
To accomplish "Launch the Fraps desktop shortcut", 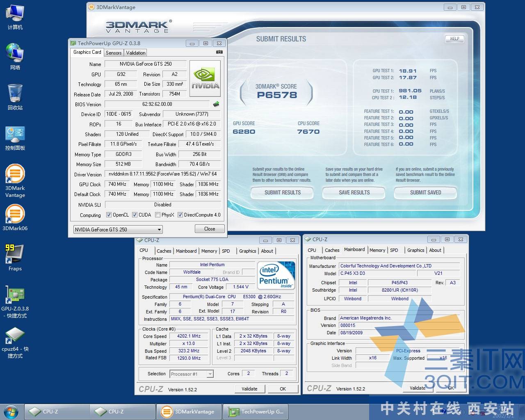I will point(15,258).
